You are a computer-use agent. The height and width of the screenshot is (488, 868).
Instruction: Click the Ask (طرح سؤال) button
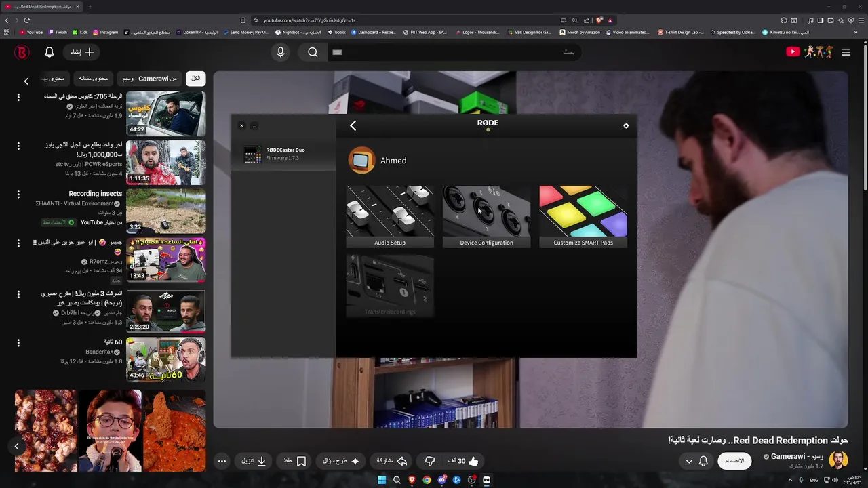(x=341, y=461)
